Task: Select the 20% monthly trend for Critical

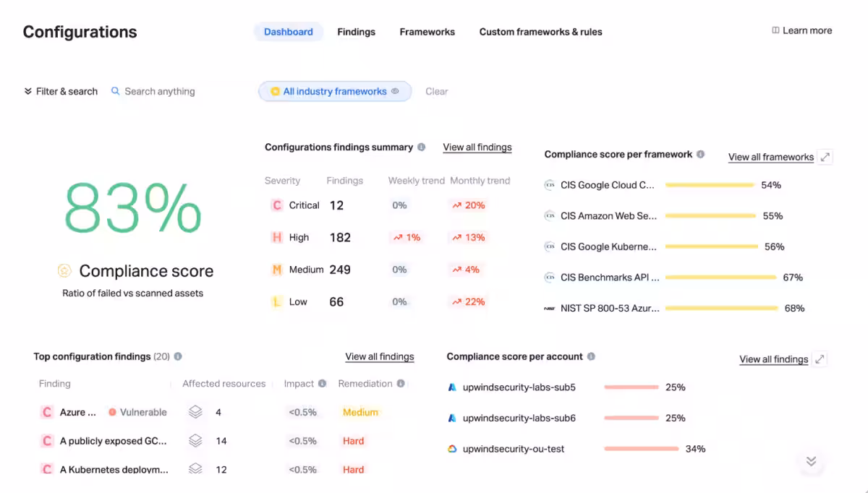Action: (x=469, y=205)
